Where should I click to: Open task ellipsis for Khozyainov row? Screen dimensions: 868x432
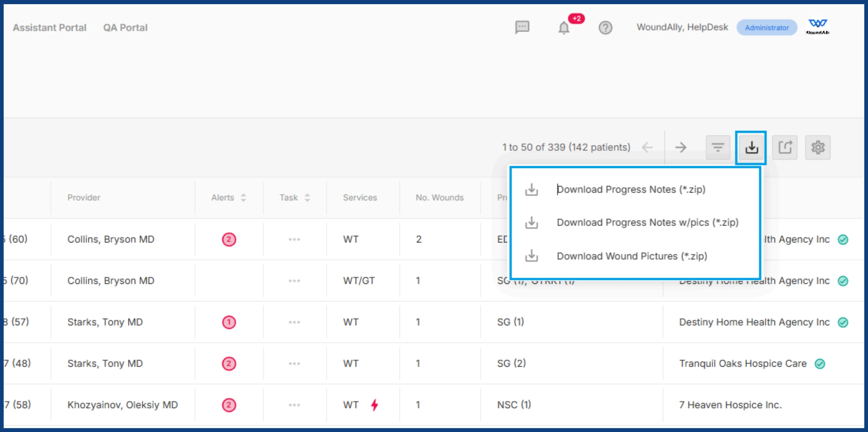[294, 405]
